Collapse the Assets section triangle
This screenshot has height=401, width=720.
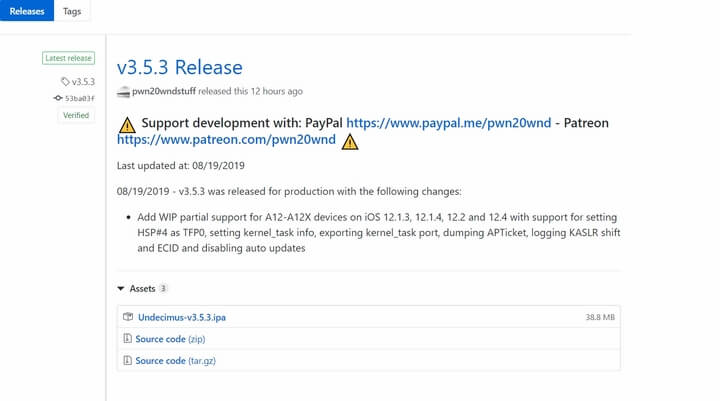tap(121, 288)
